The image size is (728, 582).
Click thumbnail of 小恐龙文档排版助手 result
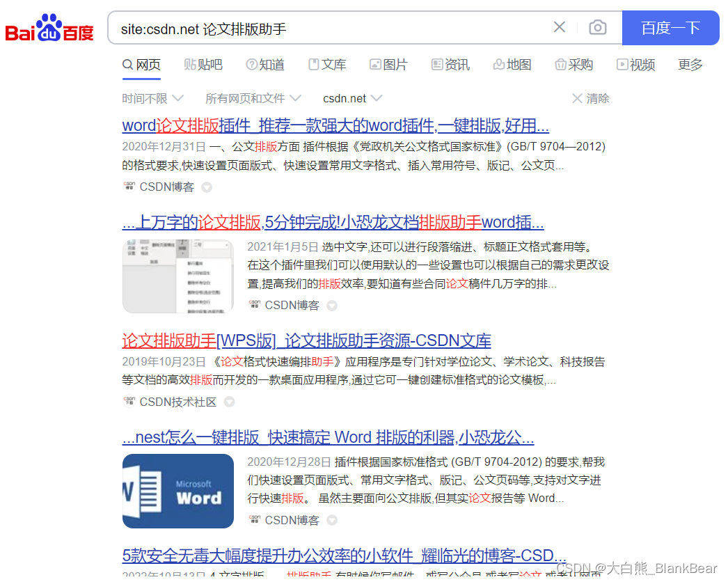point(177,276)
